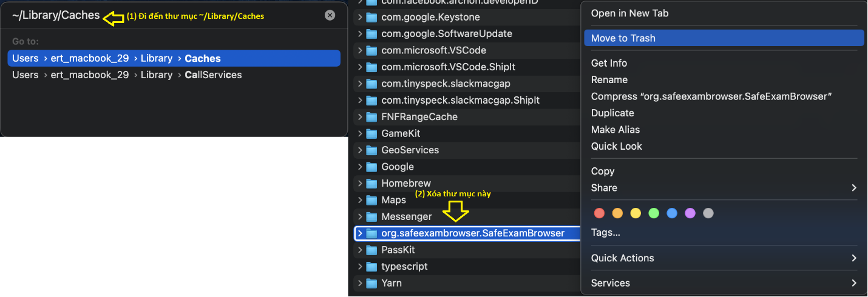The height and width of the screenshot is (297, 868).
Task: Apply the red color tag
Action: pyautogui.click(x=599, y=213)
